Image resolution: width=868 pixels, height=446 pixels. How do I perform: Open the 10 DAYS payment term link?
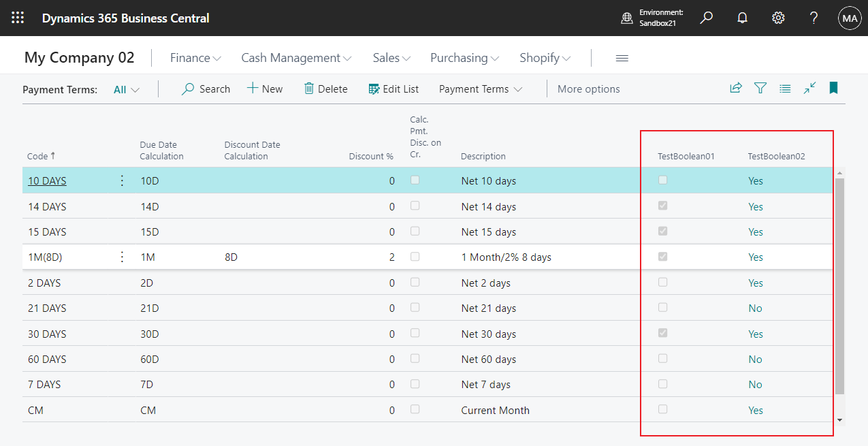tap(46, 180)
